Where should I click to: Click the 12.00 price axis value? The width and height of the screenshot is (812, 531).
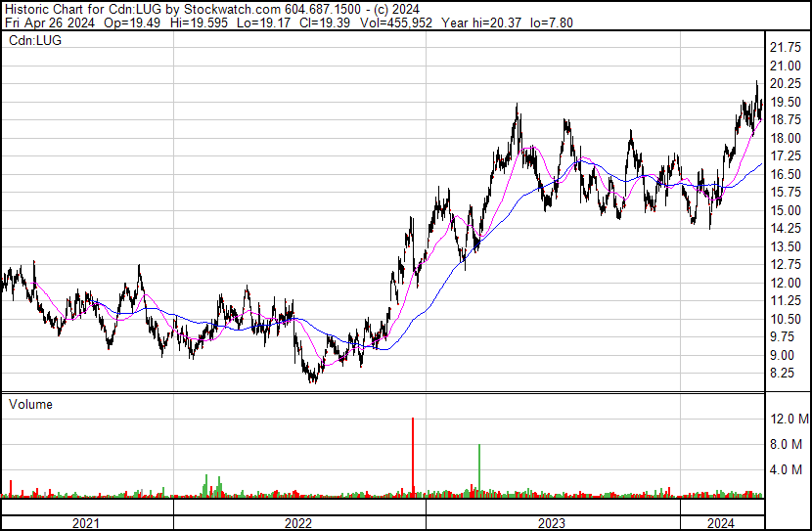point(786,283)
